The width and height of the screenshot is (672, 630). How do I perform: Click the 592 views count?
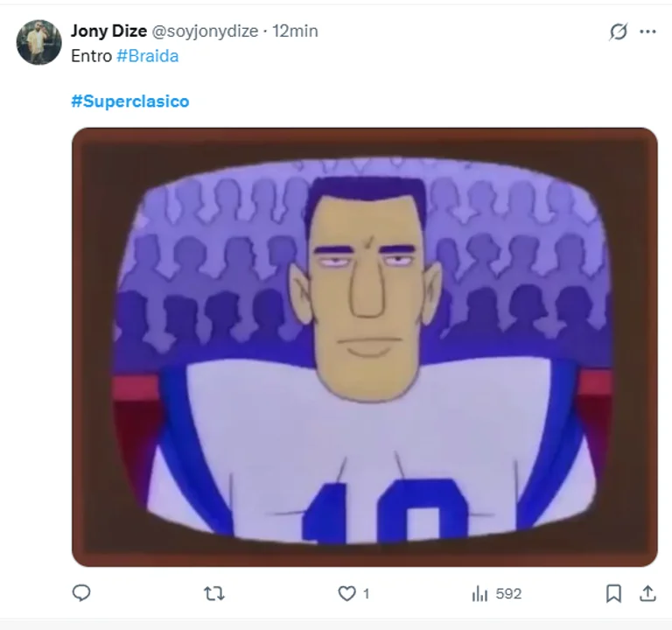pyautogui.click(x=508, y=593)
